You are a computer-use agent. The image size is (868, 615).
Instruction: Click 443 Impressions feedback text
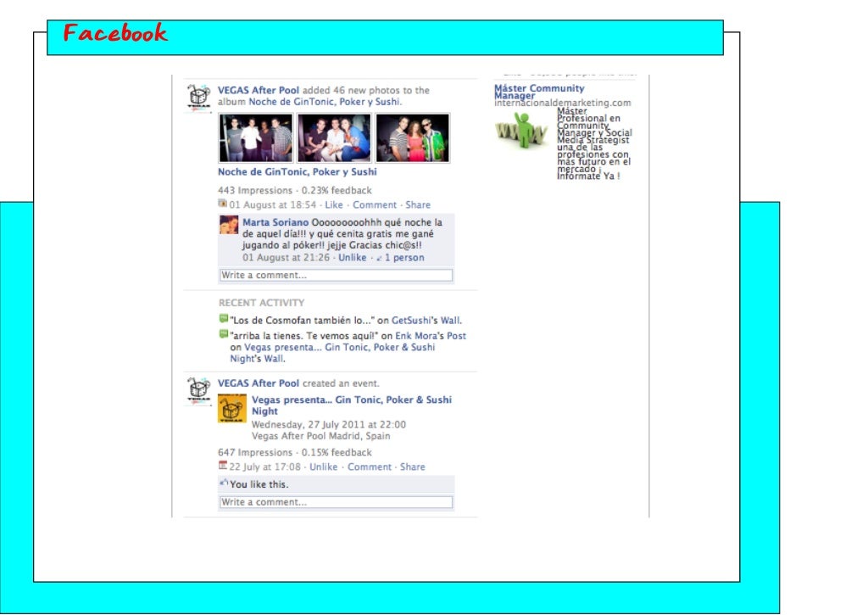coord(294,190)
